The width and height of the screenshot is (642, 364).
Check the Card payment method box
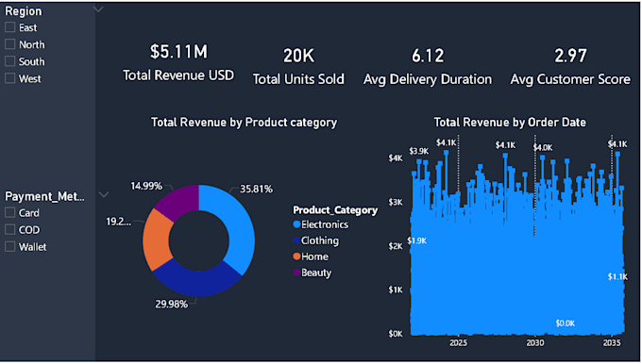click(9, 213)
